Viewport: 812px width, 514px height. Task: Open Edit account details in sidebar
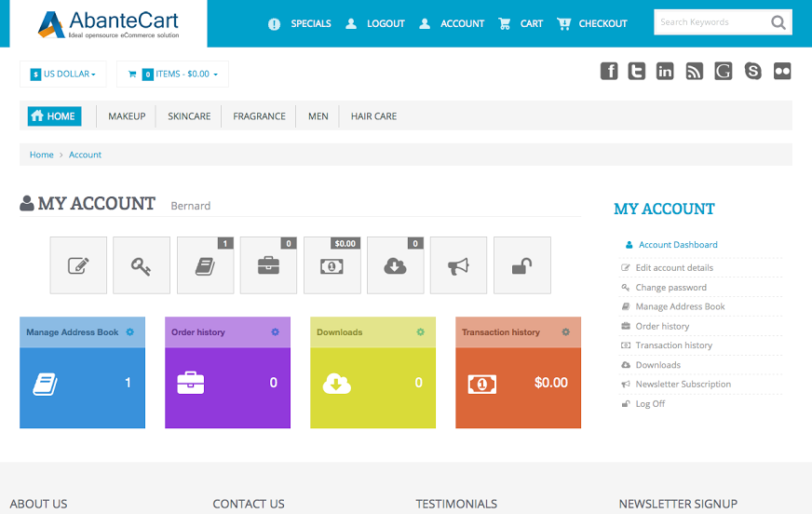[x=674, y=267]
